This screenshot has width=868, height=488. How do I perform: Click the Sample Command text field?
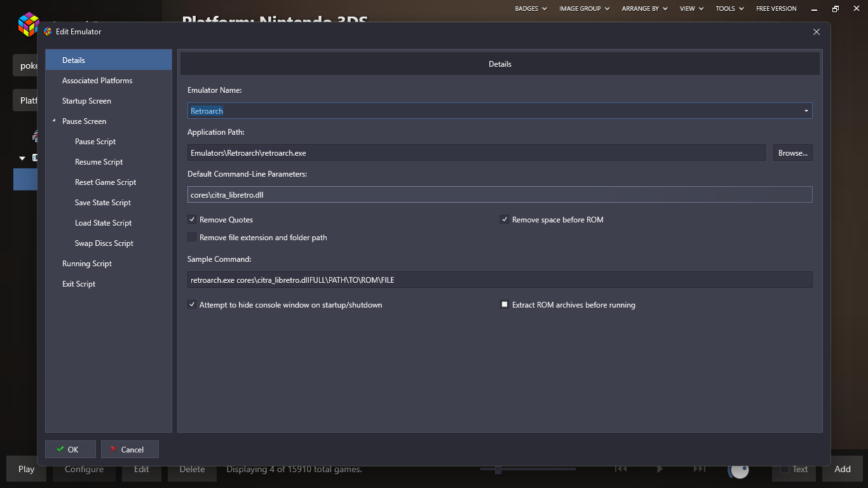[x=499, y=280]
